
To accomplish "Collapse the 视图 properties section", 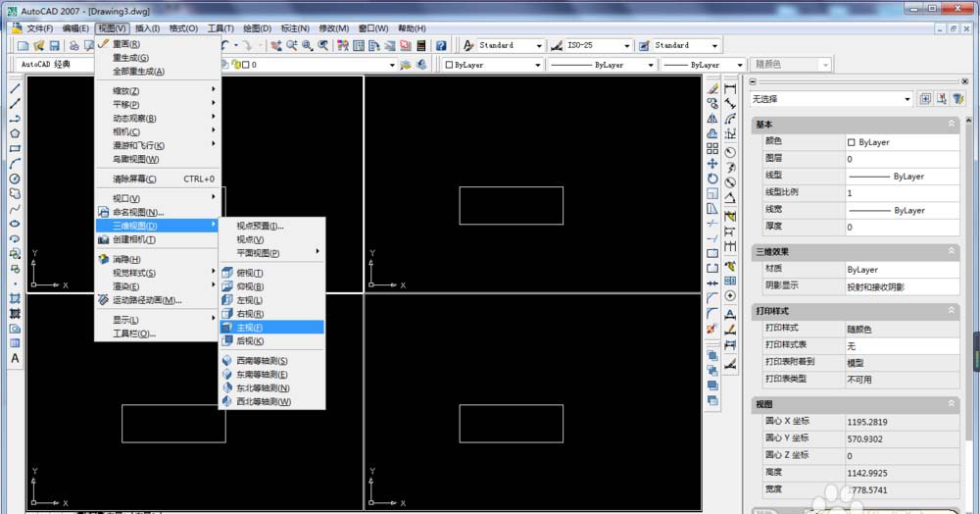I will pyautogui.click(x=952, y=404).
